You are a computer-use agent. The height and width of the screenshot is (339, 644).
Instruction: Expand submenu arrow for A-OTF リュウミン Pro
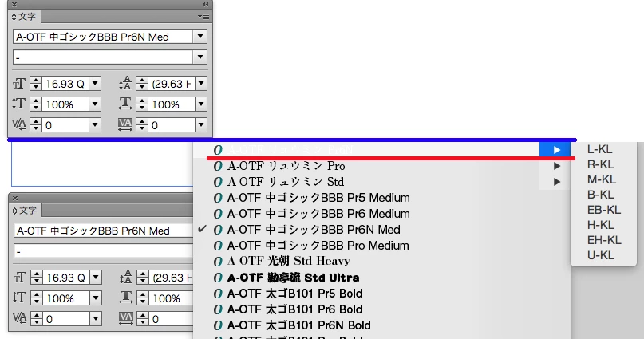pos(556,166)
